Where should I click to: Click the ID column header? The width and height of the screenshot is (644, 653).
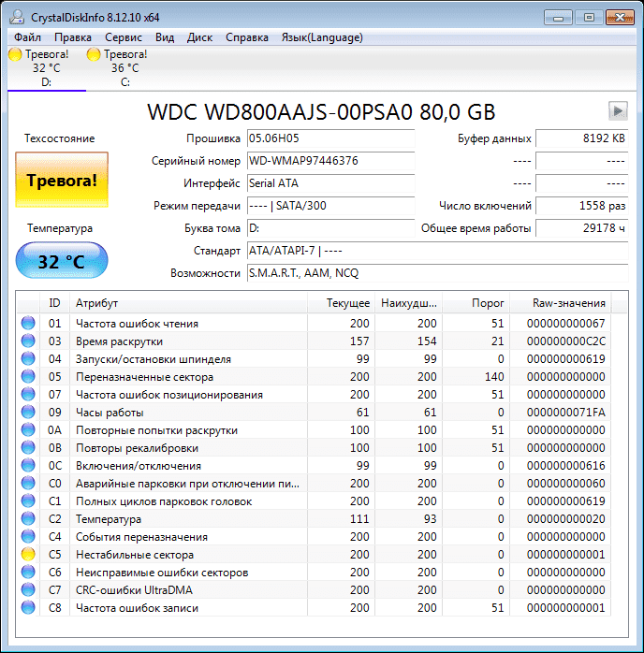click(54, 303)
